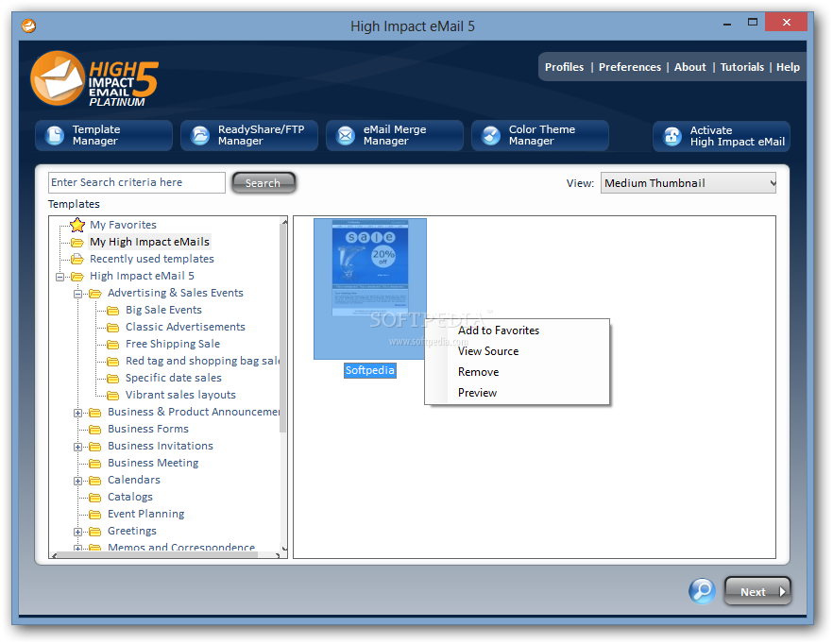Click the Recently used templates folder icon

[x=77, y=260]
